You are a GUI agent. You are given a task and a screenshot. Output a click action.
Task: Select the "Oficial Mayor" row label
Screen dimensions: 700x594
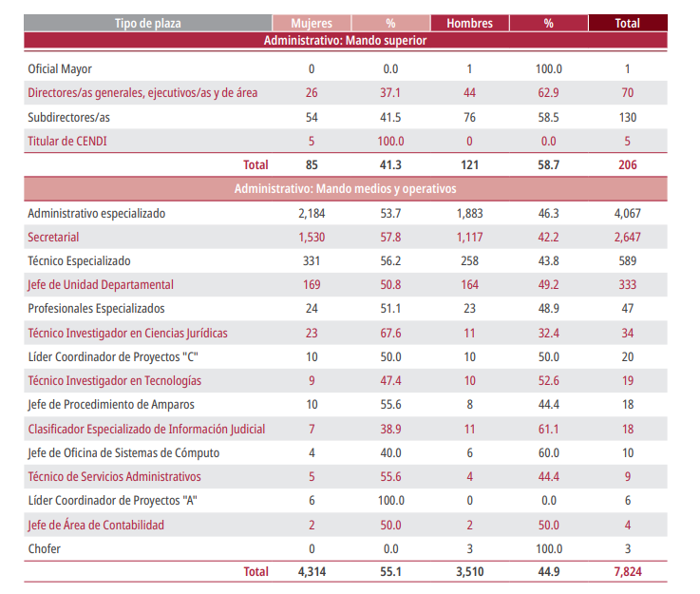[60, 69]
